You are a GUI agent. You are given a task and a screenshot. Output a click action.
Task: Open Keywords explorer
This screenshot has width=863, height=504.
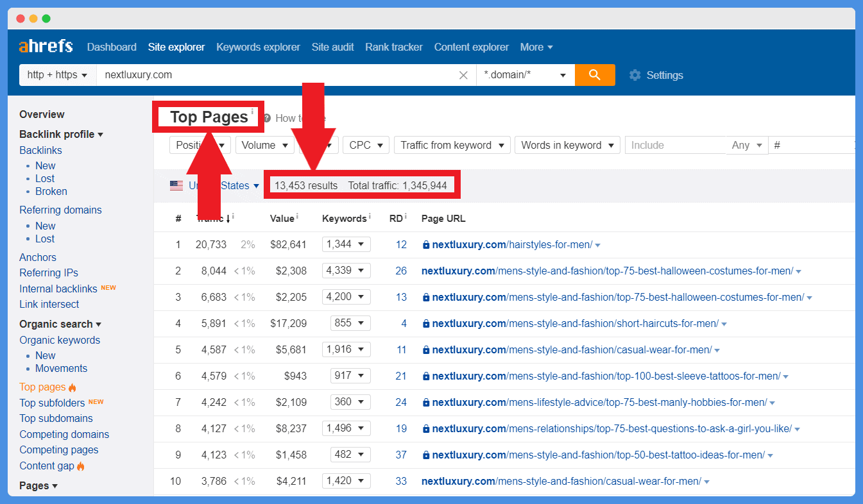tap(258, 47)
